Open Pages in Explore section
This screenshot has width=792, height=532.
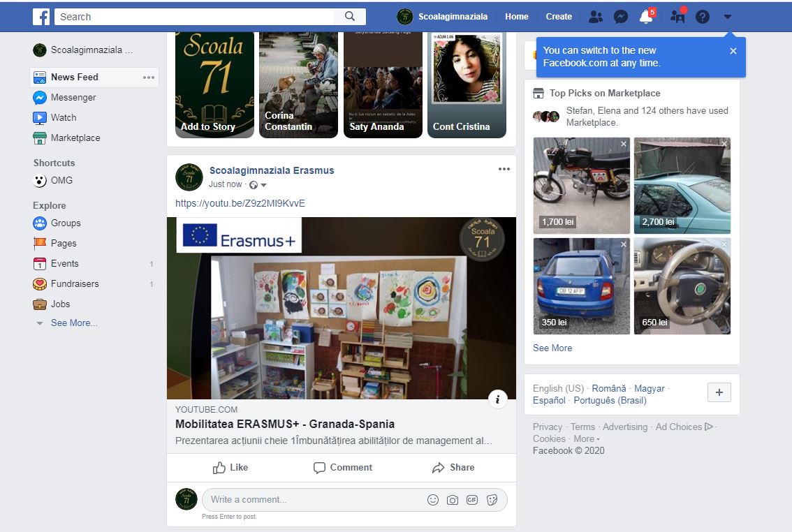point(54,243)
